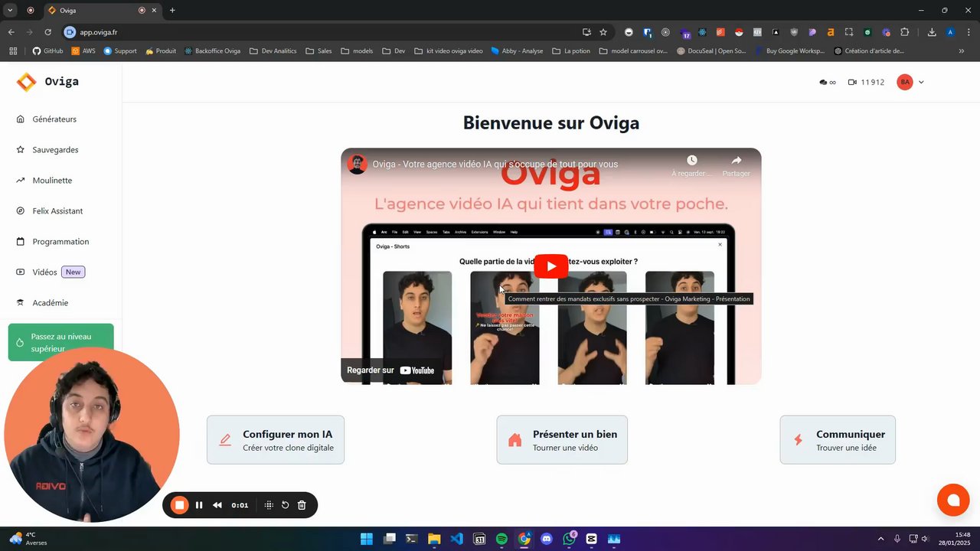Click the Felix Assistant compass icon
This screenshot has height=551, width=980.
click(21, 211)
